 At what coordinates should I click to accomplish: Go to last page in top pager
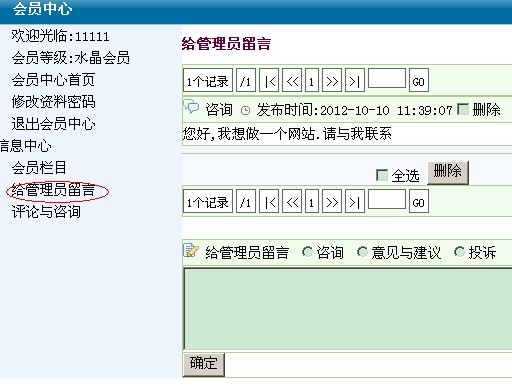point(355,80)
